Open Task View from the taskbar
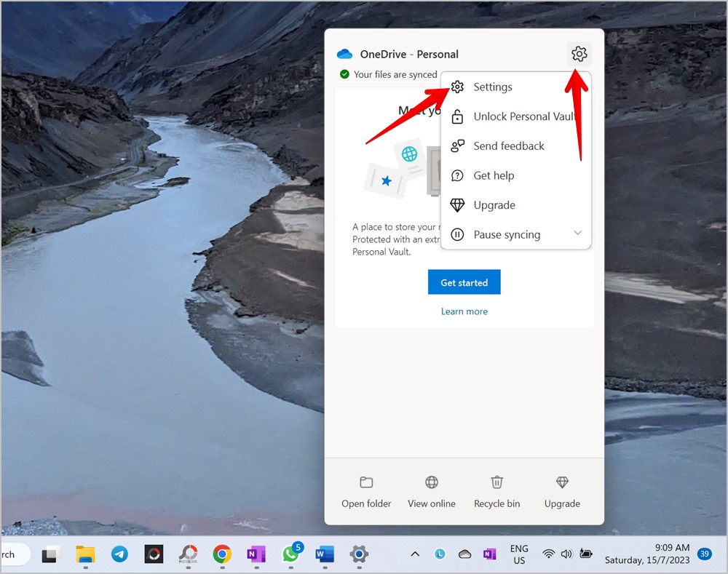 (50, 554)
